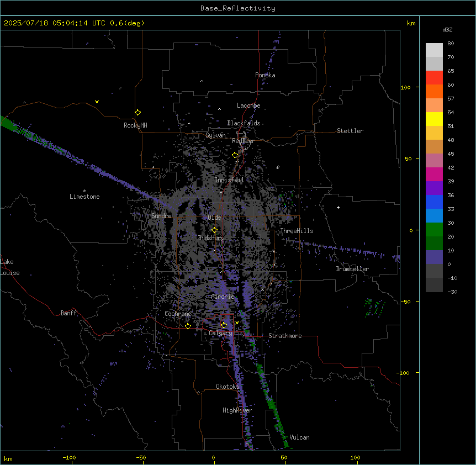Select the mauve 42-45 dBZ legend swatch
Image resolution: width=476 pixels, height=465 pixels.
(434, 161)
